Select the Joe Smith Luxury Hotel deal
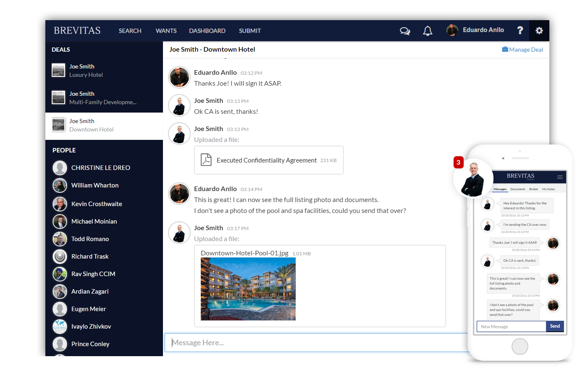Image resolution: width=588 pixels, height=378 pixels. coord(104,71)
